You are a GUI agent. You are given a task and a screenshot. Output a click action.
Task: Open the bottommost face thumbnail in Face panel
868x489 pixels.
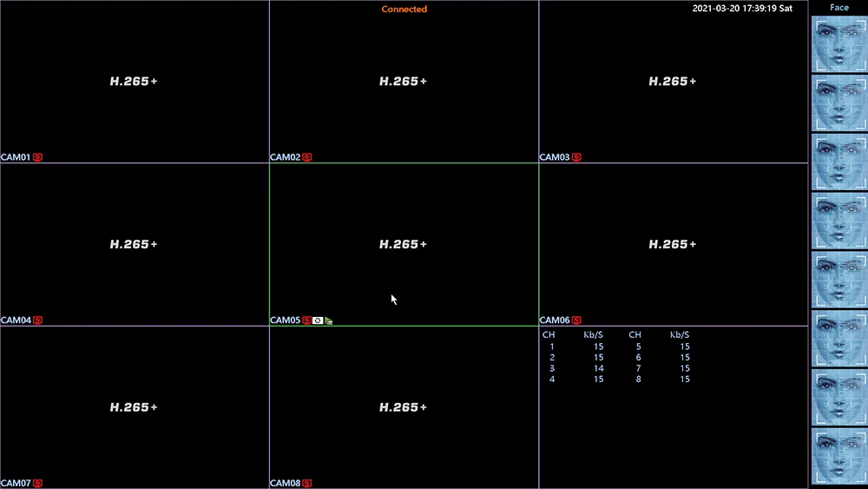point(839,457)
